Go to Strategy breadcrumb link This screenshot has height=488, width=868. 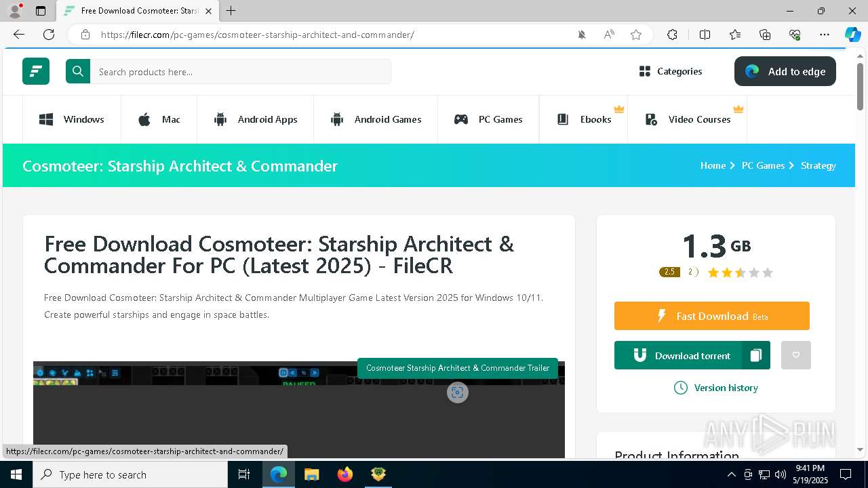click(x=818, y=165)
